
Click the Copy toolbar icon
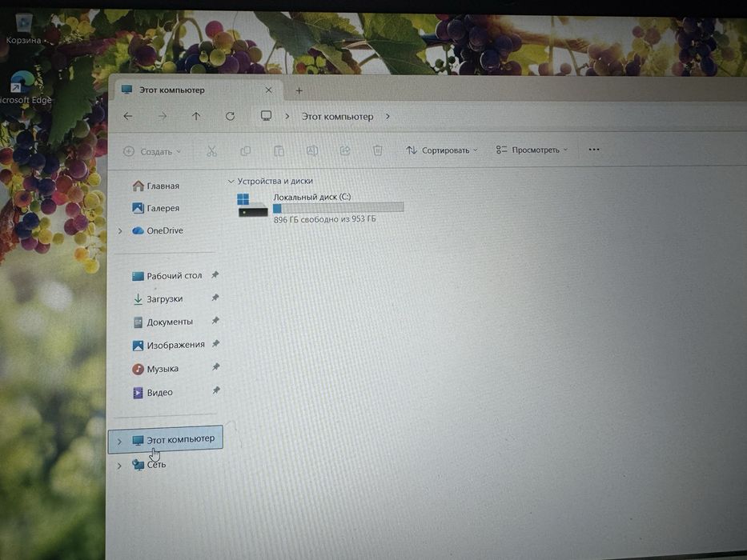click(245, 151)
